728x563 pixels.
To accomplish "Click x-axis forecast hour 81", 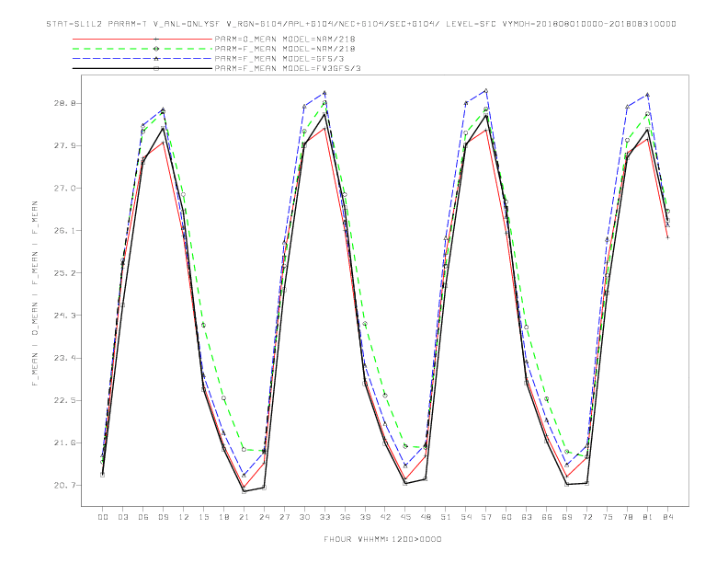I will click(648, 517).
